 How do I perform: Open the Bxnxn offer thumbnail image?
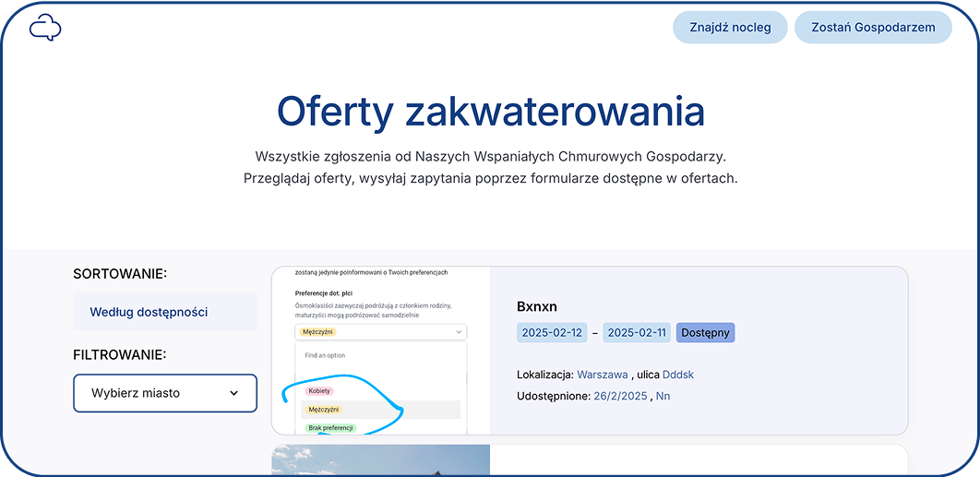381,350
